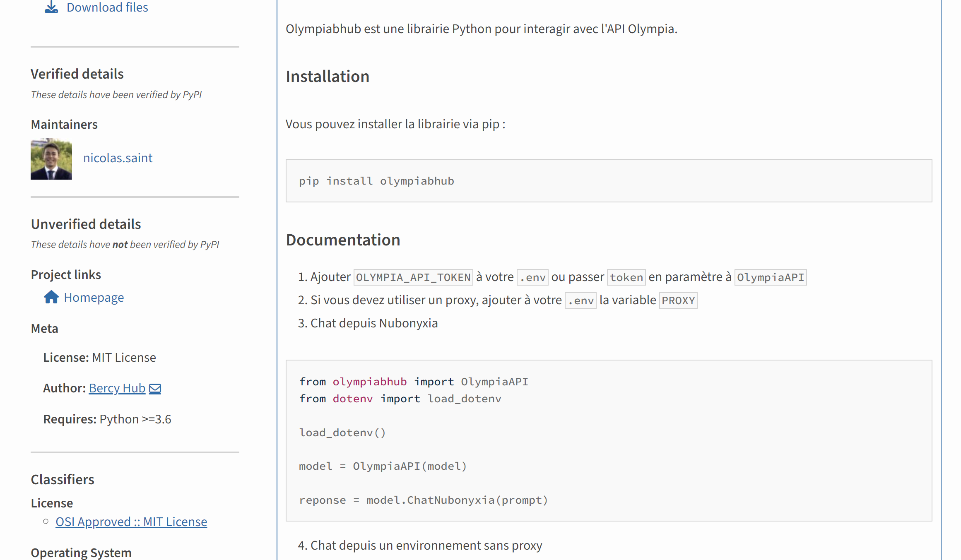Image resolution: width=961 pixels, height=560 pixels.
Task: Click the Installation heading
Action: pyautogui.click(x=328, y=77)
